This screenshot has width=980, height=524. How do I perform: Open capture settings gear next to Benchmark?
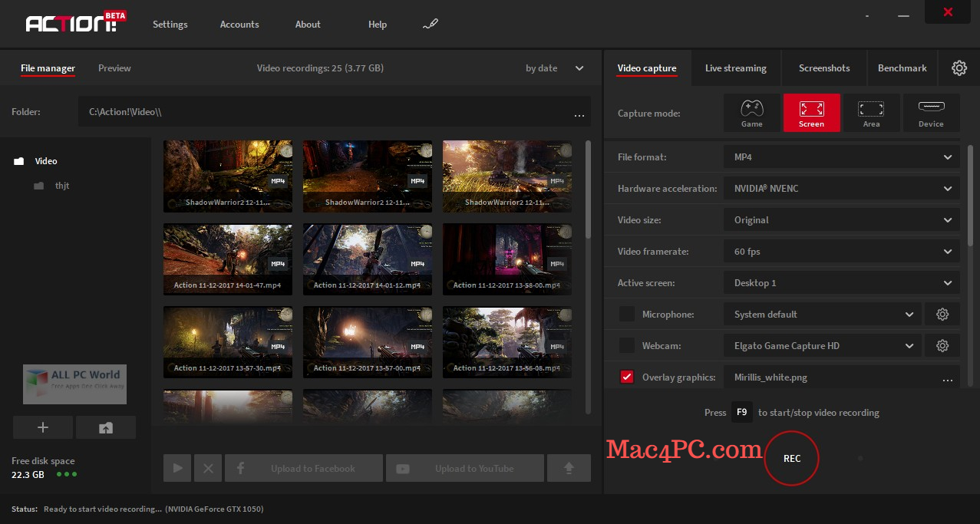pyautogui.click(x=959, y=68)
